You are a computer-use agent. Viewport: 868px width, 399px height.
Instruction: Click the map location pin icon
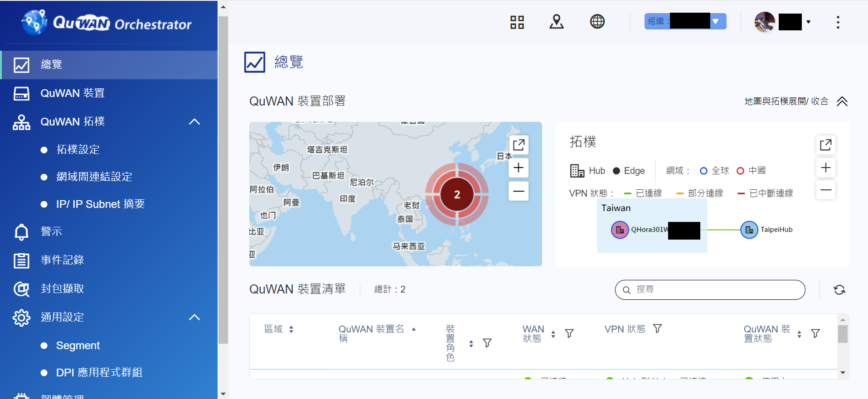point(557,22)
